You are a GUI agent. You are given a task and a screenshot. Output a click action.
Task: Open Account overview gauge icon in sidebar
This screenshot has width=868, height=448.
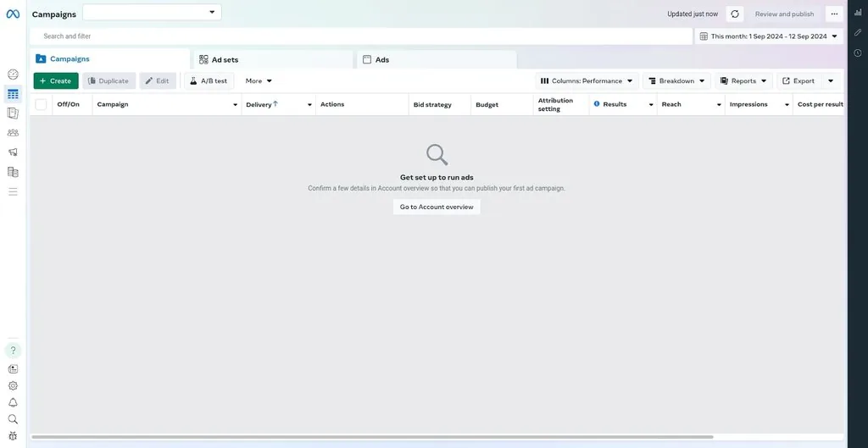click(x=13, y=75)
